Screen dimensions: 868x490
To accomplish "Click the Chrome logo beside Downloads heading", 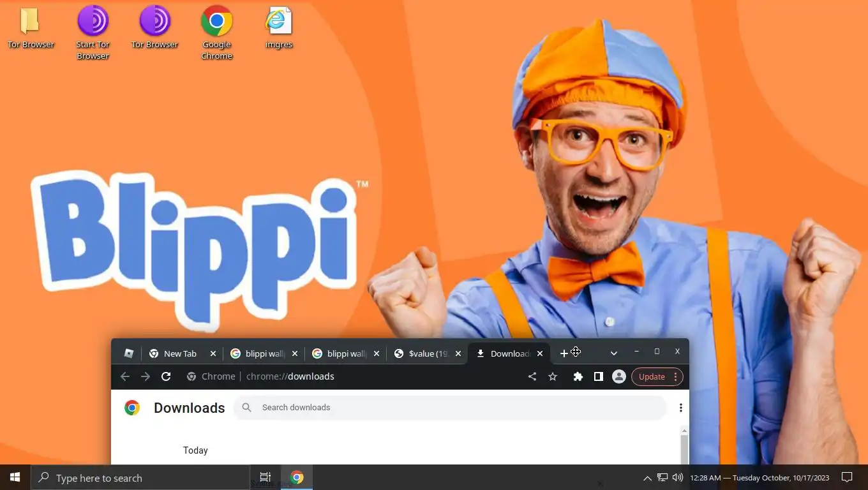I will tap(132, 408).
